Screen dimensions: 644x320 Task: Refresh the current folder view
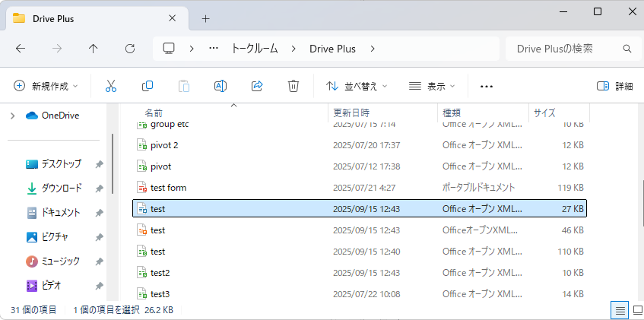(130, 49)
